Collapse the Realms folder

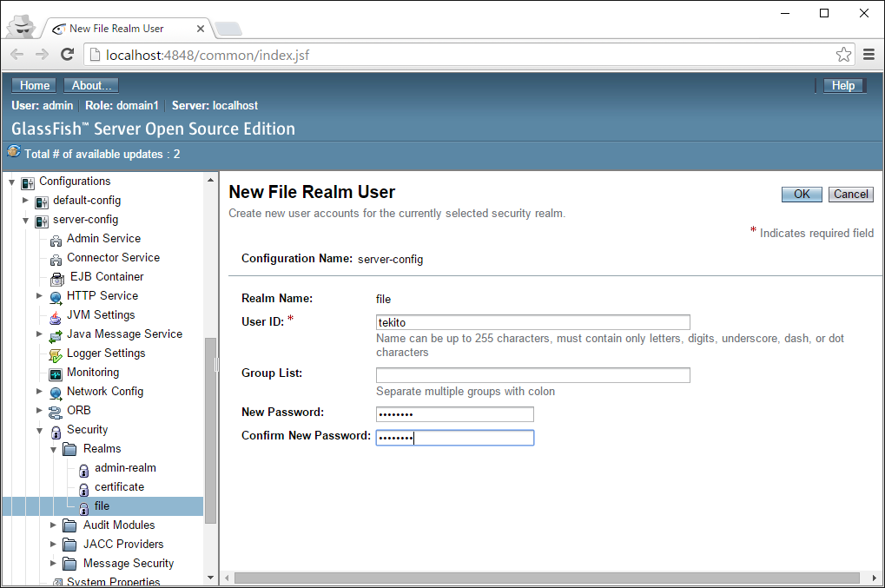(x=53, y=450)
